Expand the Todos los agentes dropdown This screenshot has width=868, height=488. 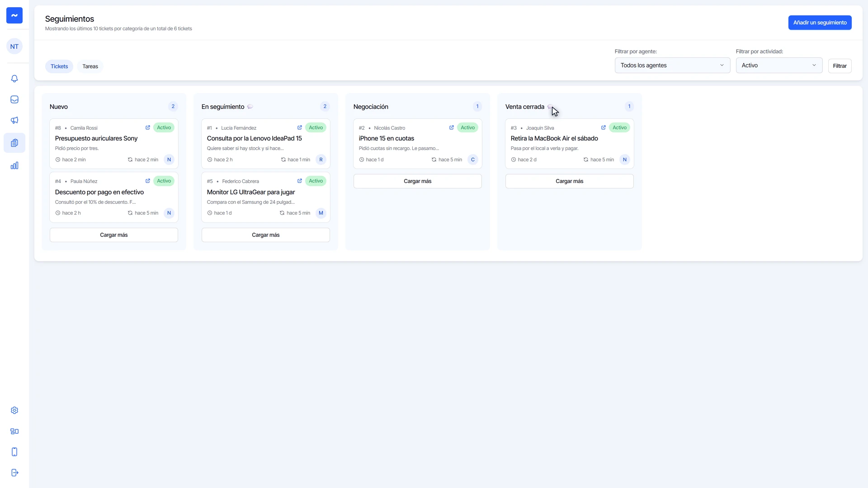[x=672, y=66]
